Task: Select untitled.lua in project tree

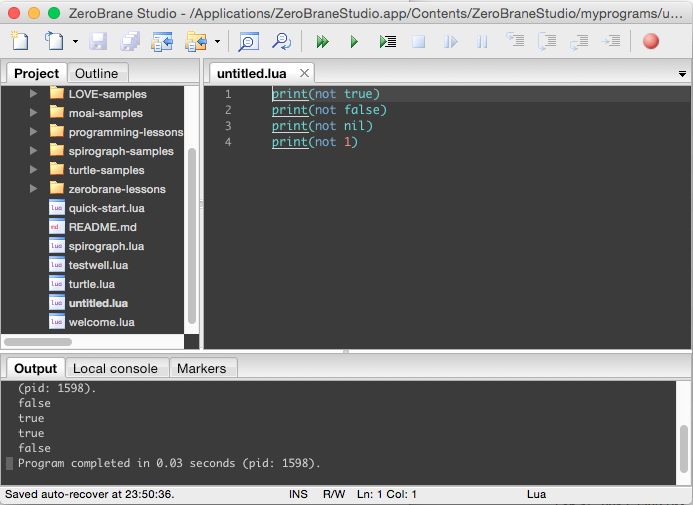Action: 98,303
